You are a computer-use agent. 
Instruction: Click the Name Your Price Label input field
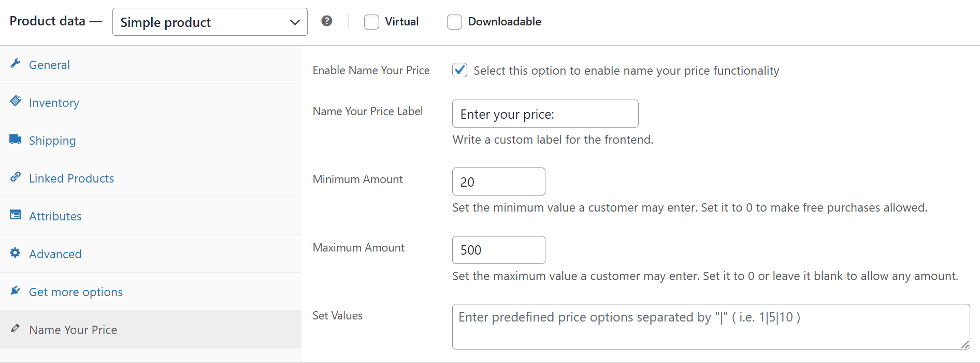coord(545,114)
